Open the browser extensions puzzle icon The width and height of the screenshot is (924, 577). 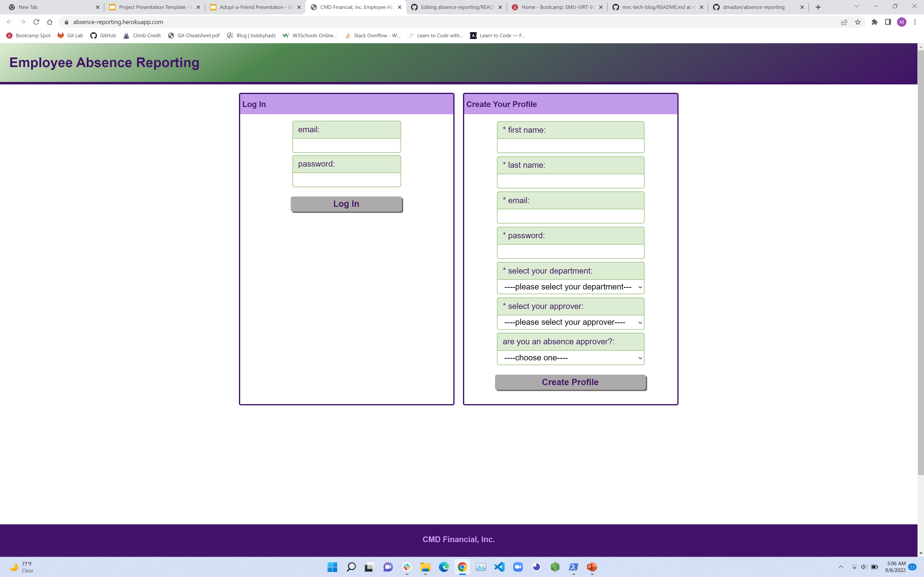pyautogui.click(x=874, y=22)
